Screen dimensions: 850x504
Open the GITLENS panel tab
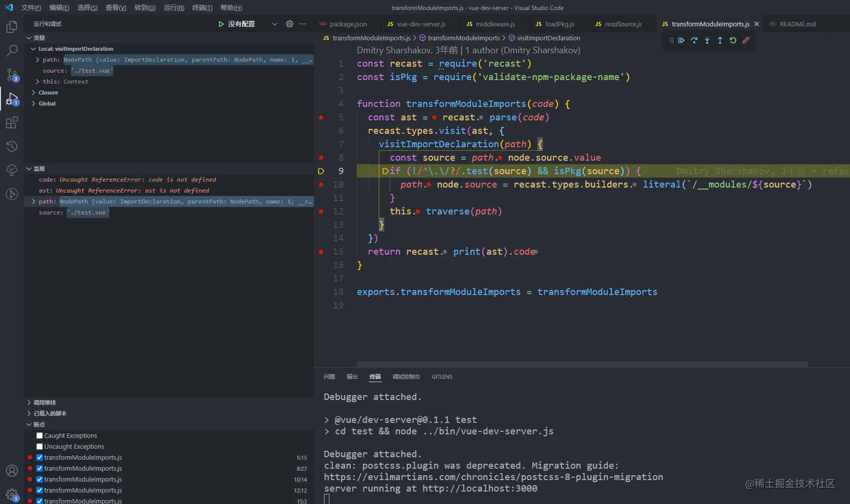point(442,376)
